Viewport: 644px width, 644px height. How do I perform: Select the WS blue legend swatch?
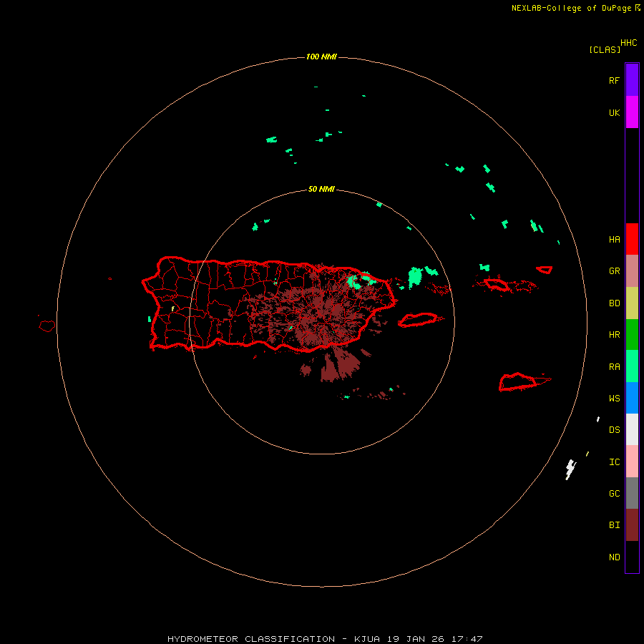[x=632, y=398]
